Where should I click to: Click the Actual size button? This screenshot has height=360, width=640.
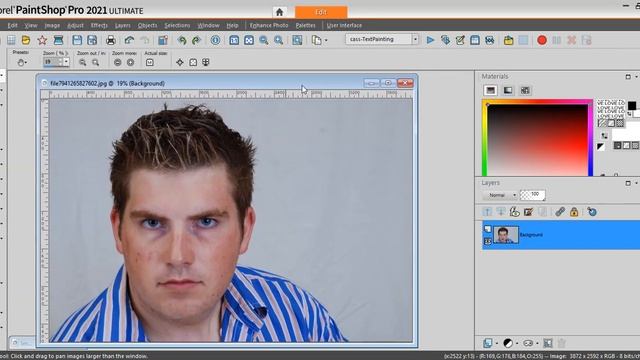click(x=150, y=62)
